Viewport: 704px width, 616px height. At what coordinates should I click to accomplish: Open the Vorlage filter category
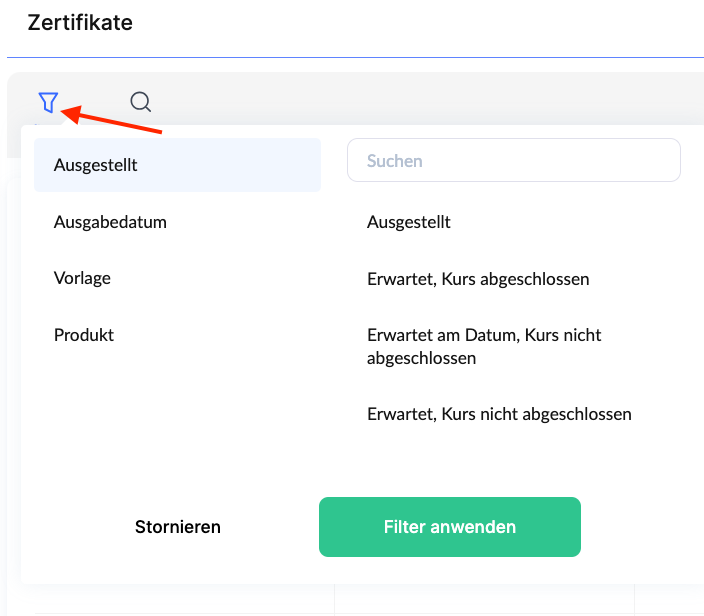pos(82,278)
